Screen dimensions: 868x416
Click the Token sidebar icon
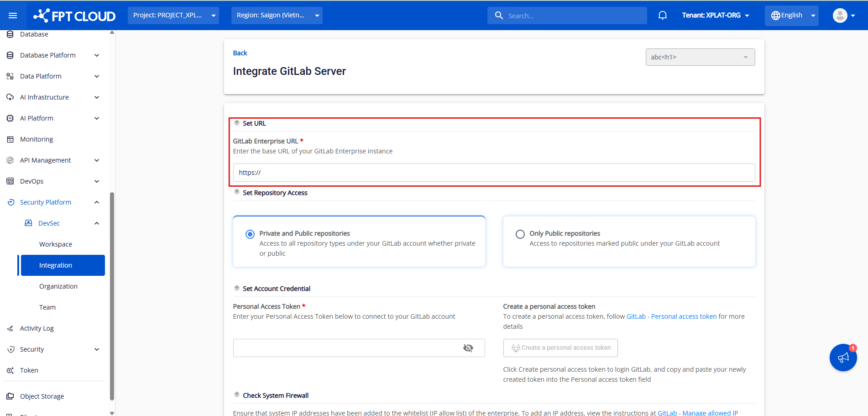point(10,370)
